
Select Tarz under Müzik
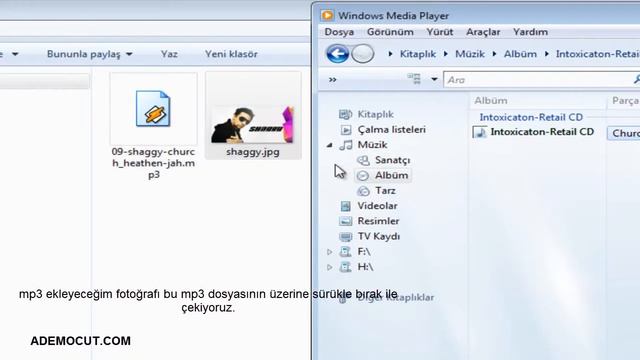pos(385,191)
